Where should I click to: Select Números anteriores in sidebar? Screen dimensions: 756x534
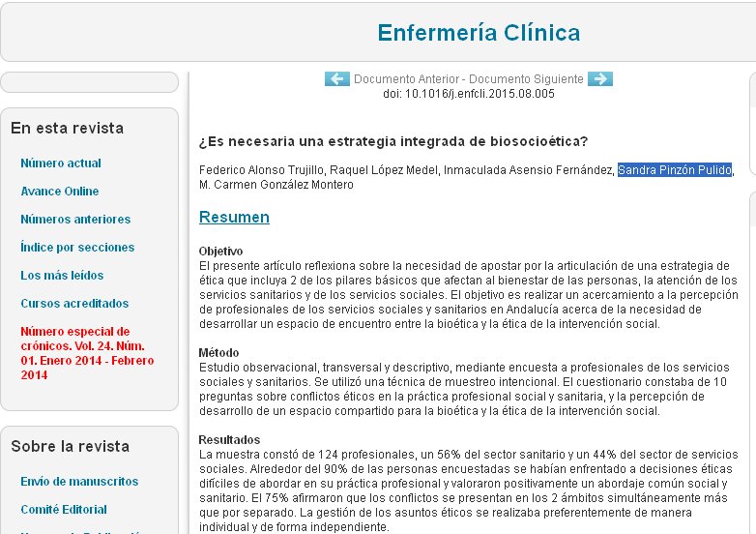75,220
